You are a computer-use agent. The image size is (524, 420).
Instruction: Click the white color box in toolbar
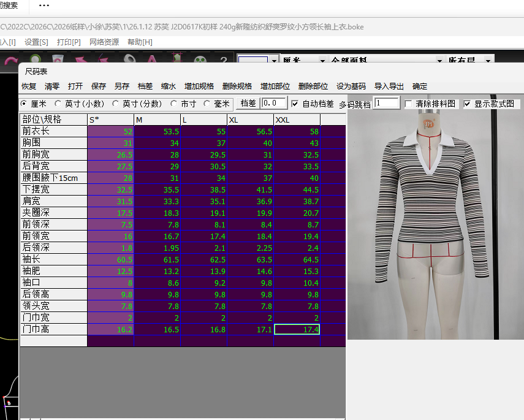(x=253, y=61)
